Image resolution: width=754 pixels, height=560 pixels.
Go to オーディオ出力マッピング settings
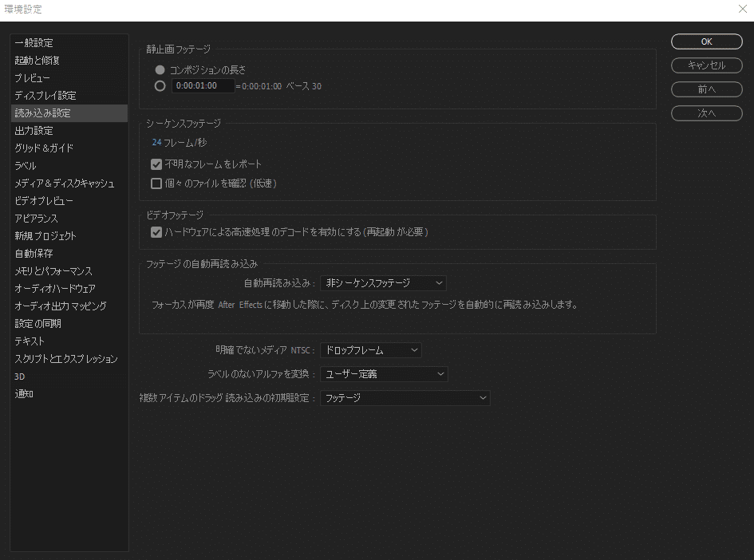pos(69,306)
